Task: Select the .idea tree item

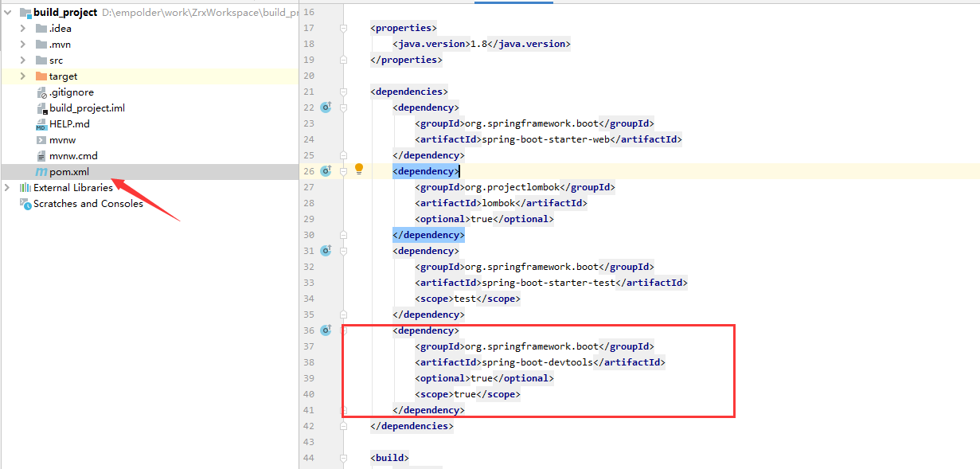Action: pyautogui.click(x=61, y=29)
